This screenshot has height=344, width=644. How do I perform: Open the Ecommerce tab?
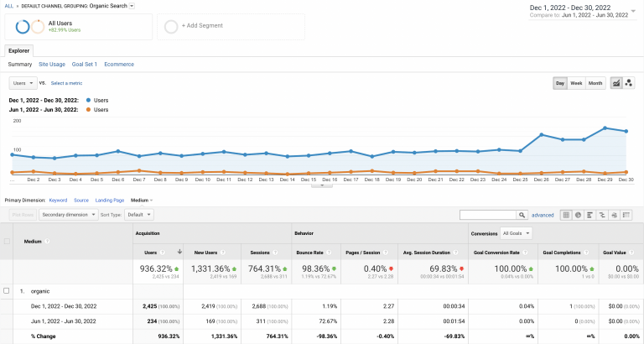click(118, 64)
